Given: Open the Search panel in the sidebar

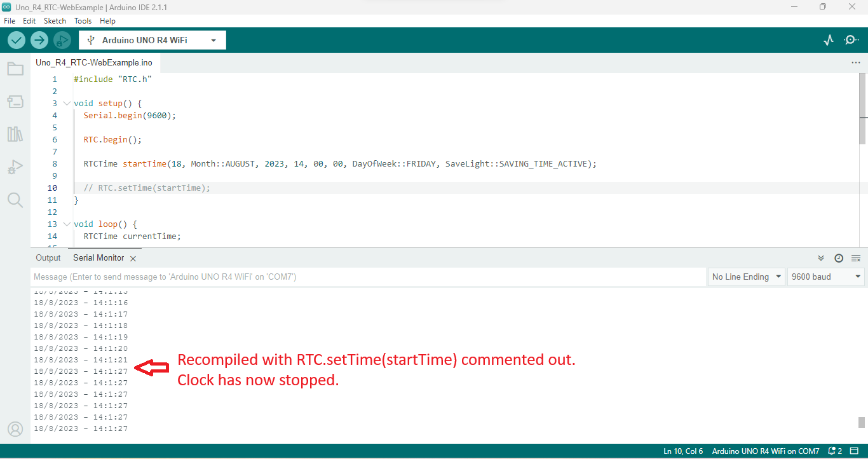Looking at the screenshot, I should (15, 200).
